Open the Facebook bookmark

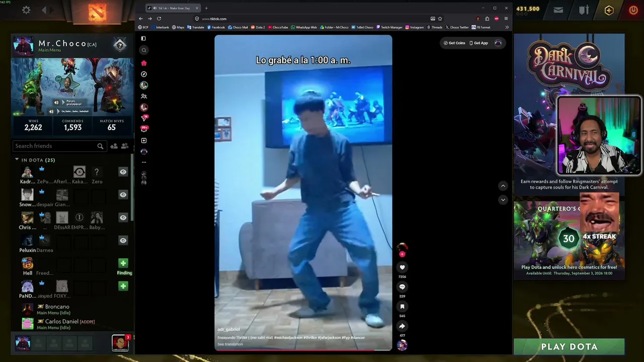(216, 27)
